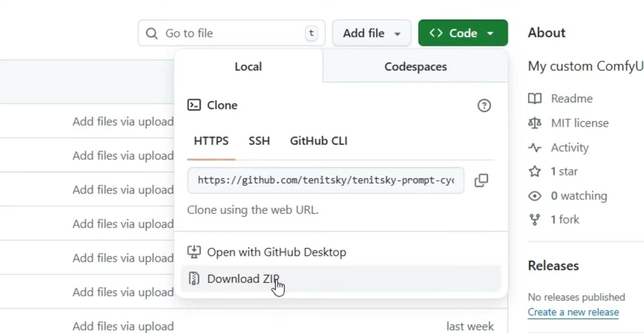Screen dimensions: 644x333
Task: Switch to the Local tab
Action: [x=248, y=66]
